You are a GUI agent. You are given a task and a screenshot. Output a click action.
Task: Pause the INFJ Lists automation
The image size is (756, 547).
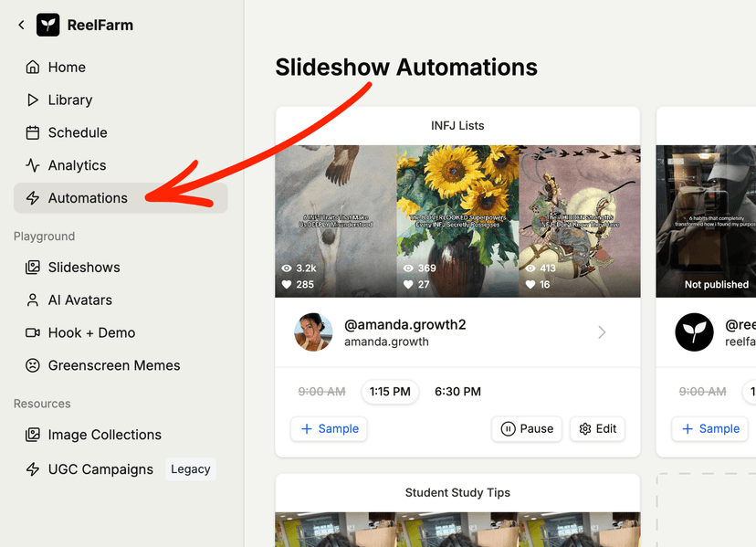pyautogui.click(x=527, y=428)
